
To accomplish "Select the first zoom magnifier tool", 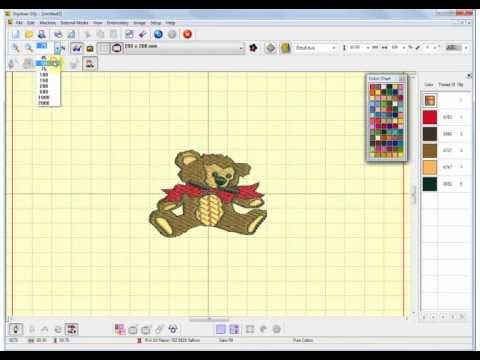I will coord(15,48).
